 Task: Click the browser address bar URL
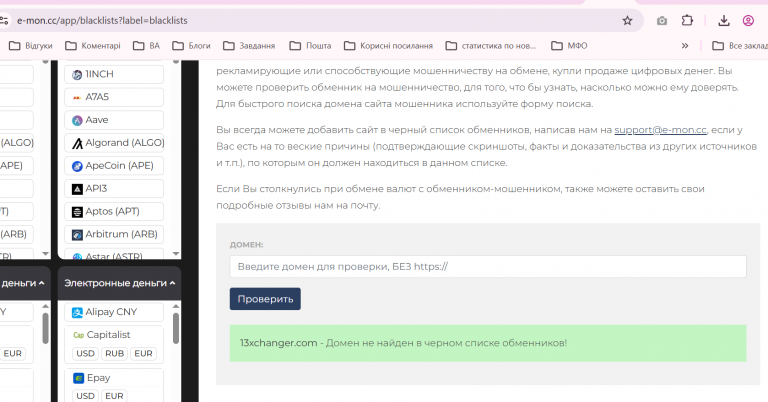click(x=102, y=21)
